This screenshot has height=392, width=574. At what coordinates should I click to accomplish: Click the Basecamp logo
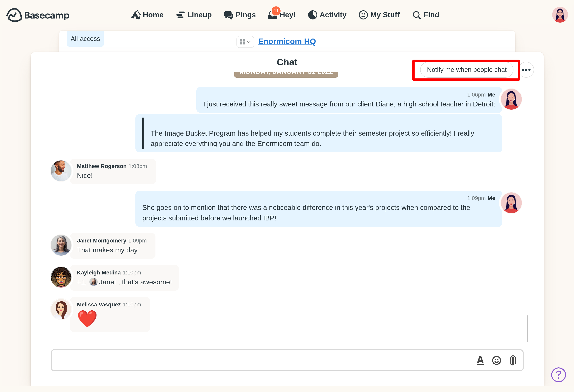tap(38, 15)
